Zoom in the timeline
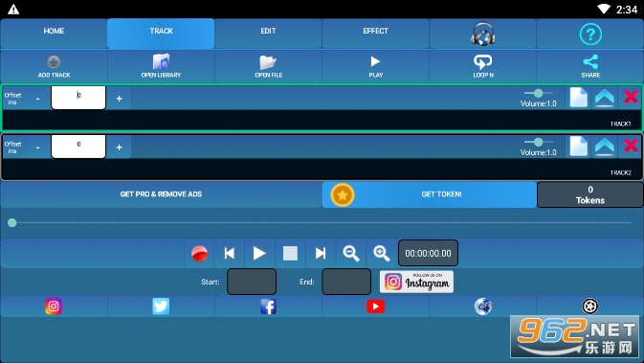The width and height of the screenshot is (644, 363). click(x=381, y=253)
